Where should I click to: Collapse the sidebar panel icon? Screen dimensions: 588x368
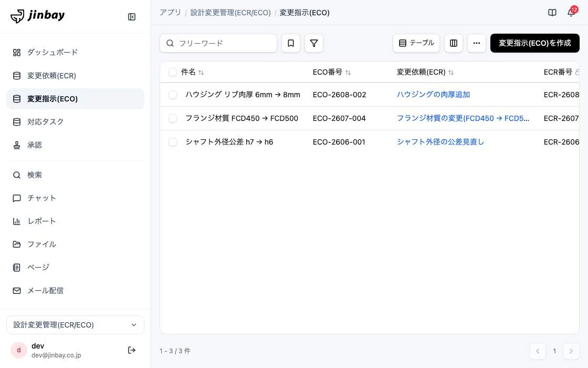[x=132, y=17]
